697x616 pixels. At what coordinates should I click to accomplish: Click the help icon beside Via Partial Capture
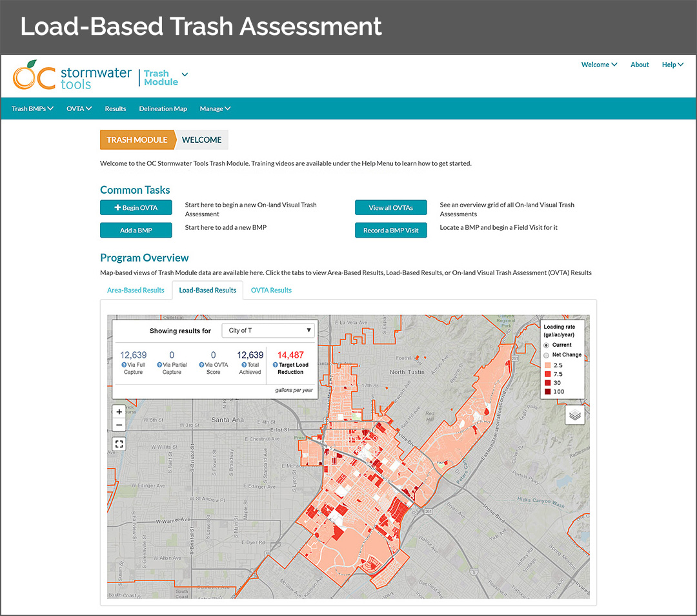click(159, 365)
